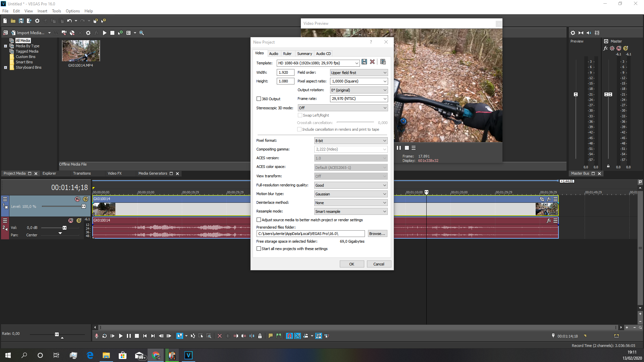
Task: Open the Template dropdown
Action: tap(357, 63)
